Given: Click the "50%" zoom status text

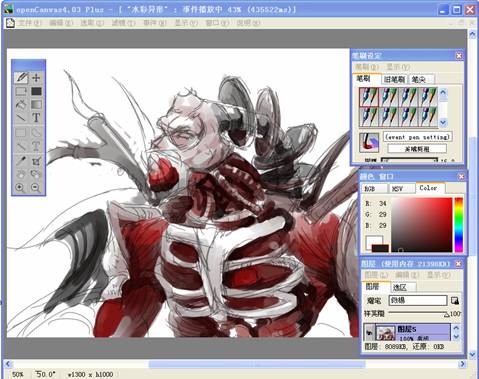Looking at the screenshot, I should coord(18,375).
